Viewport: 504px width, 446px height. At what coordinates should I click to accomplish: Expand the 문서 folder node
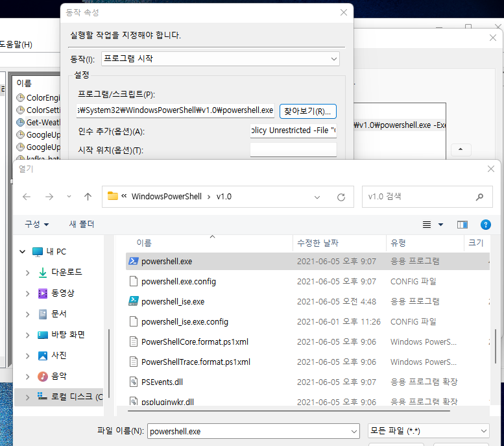[28, 314]
